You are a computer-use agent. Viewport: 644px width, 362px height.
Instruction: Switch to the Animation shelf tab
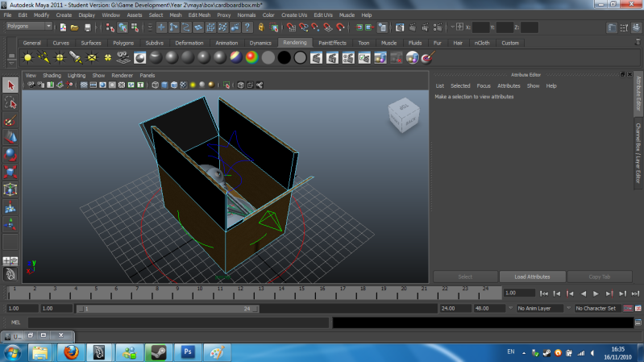226,43
